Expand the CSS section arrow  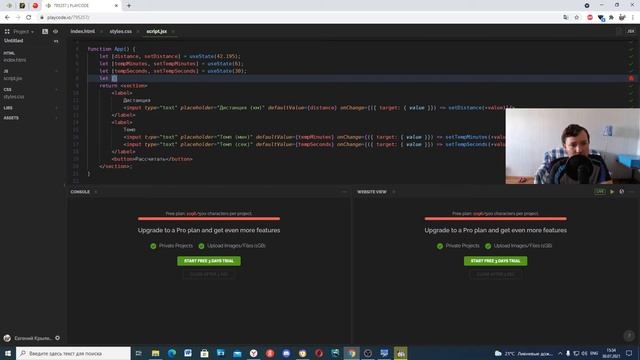click(x=56, y=89)
